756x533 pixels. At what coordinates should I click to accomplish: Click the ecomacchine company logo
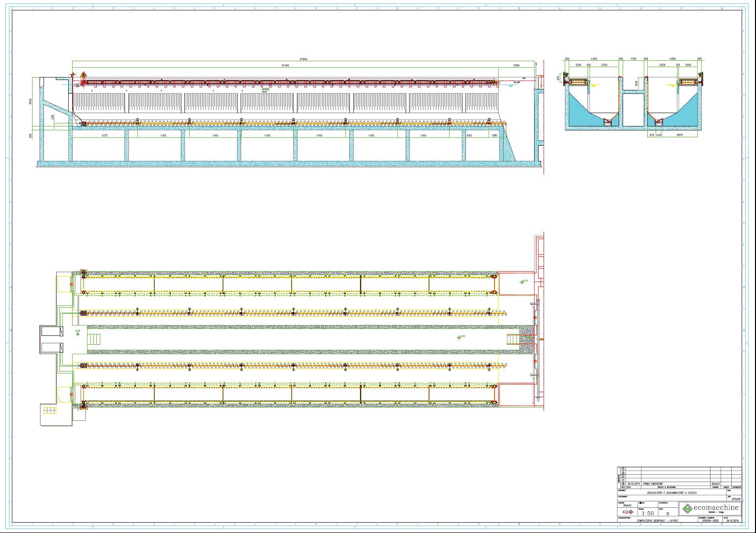(x=711, y=509)
